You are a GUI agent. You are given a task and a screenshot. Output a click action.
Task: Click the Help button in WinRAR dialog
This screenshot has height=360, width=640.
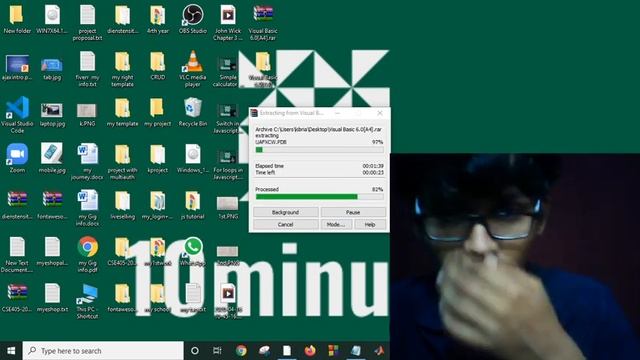[370, 224]
